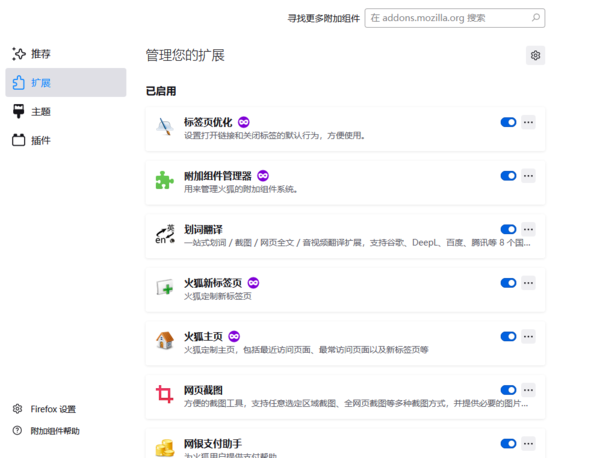Click the 网银支付助手 extension icon
This screenshot has width=600, height=458.
[164, 446]
